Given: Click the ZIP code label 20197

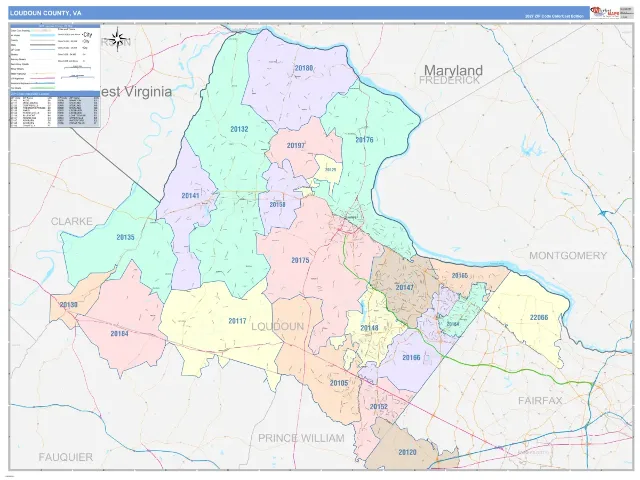Looking at the screenshot, I should [x=296, y=145].
